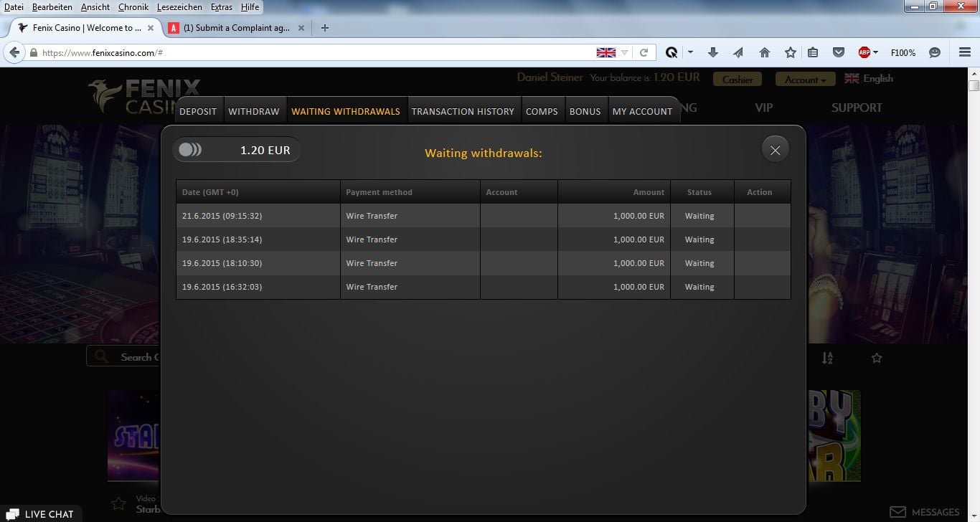Click the page scrollbar up arrow
980x522 pixels.
[x=974, y=75]
